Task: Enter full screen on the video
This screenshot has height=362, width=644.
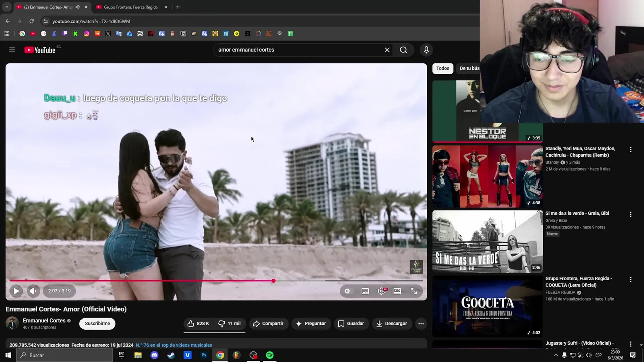Action: [x=414, y=291]
